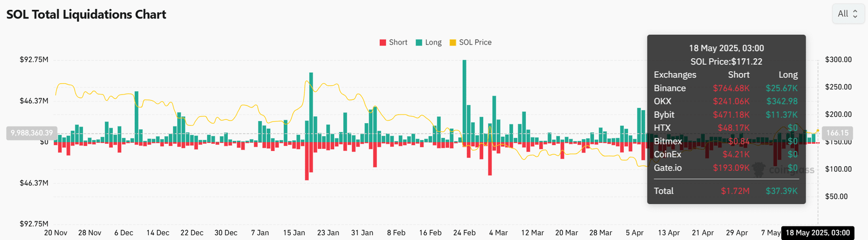The image size is (868, 240).
Task: Click the up-down chevron beside All
Action: (856, 14)
